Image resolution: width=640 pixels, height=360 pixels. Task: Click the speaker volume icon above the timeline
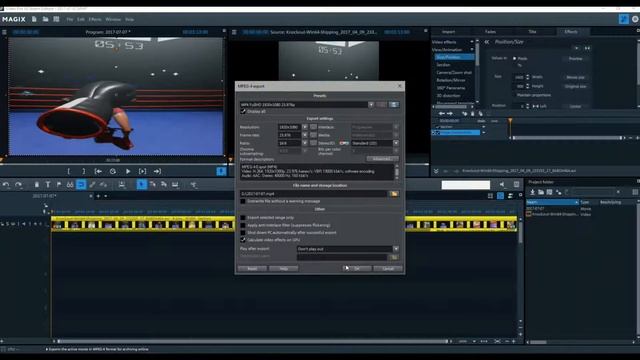pyautogui.click(x=502, y=185)
